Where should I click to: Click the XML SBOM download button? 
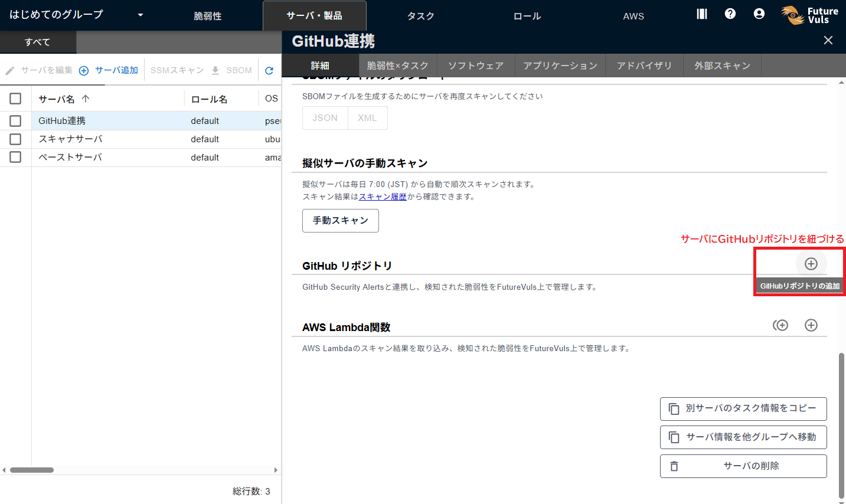click(x=367, y=118)
